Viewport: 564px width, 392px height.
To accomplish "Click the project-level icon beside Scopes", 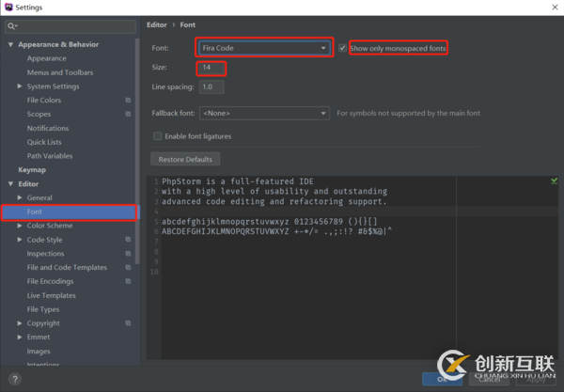I will coord(128,114).
